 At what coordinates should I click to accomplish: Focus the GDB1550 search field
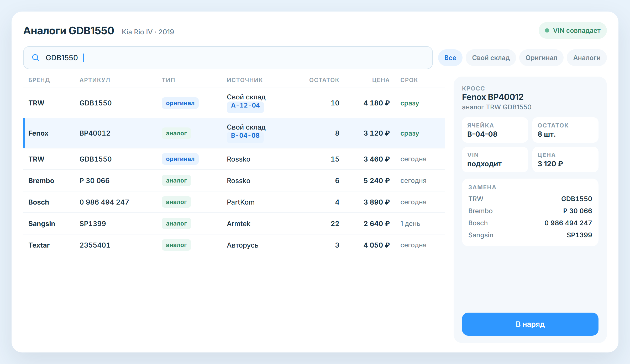coord(228,58)
